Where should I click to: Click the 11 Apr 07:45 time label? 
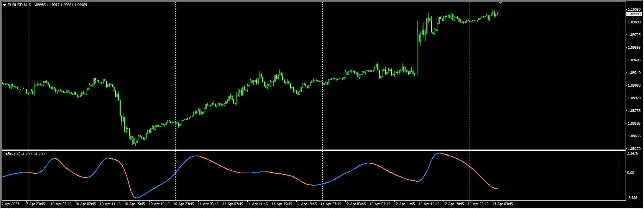(233, 204)
